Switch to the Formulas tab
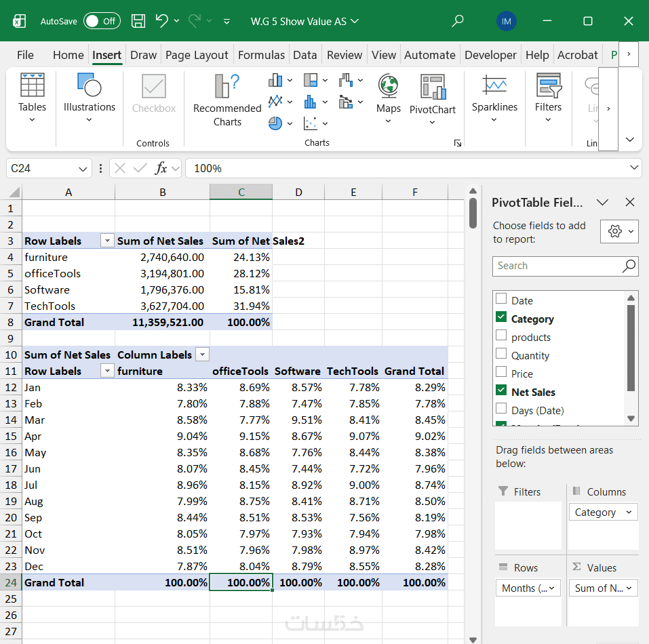Viewport: 649px width, 644px height. point(261,55)
